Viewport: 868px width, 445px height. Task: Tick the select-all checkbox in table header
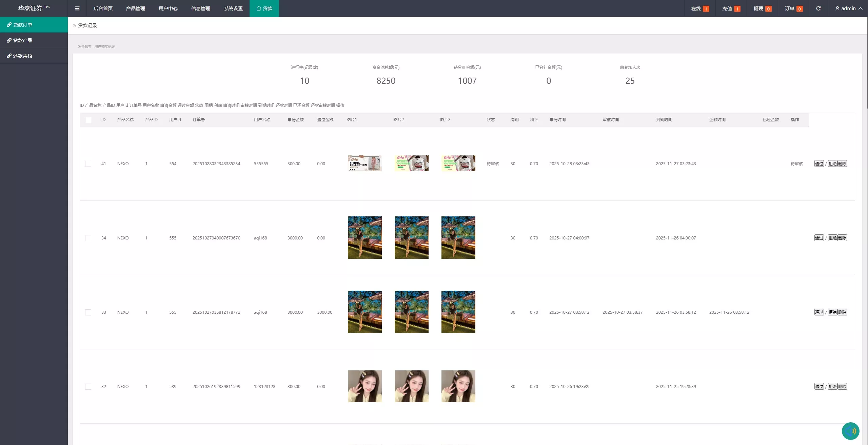(88, 120)
